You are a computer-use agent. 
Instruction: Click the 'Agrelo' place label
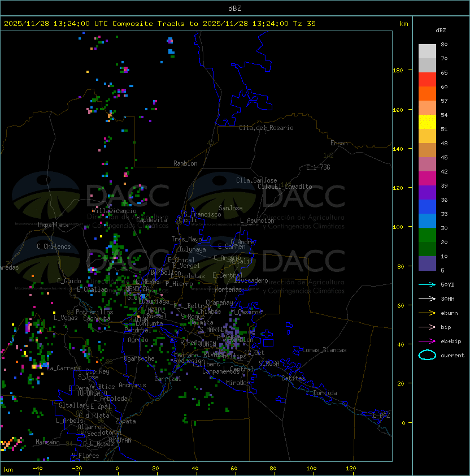(138, 340)
